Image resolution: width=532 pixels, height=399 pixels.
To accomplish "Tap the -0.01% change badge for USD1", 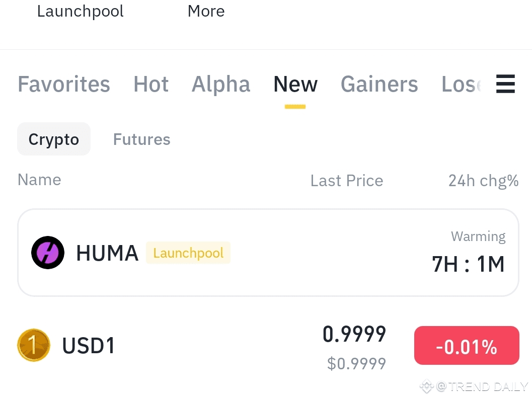I will pyautogui.click(x=466, y=345).
